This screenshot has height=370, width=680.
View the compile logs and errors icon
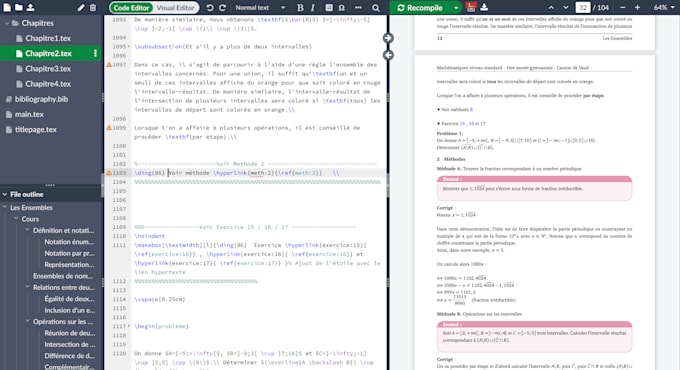(471, 7)
